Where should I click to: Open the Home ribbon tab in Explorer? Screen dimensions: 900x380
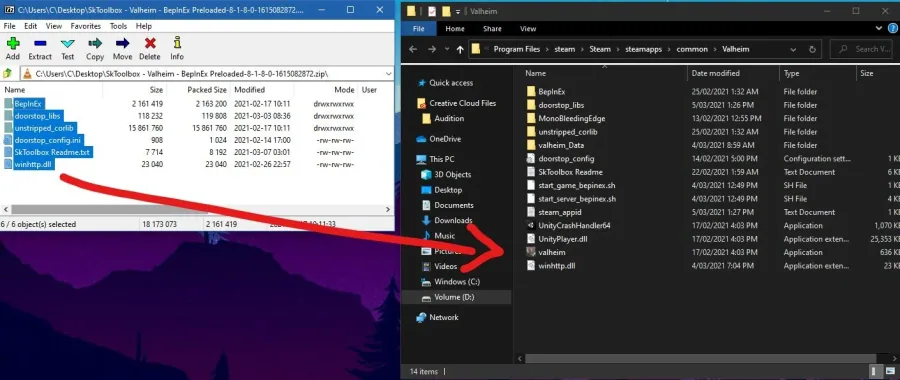point(455,29)
